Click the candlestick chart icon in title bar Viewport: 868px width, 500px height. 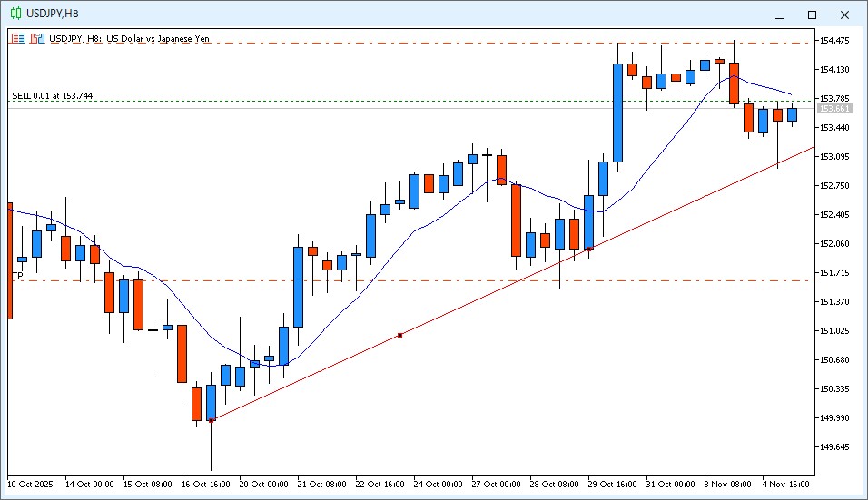pyautogui.click(x=15, y=14)
